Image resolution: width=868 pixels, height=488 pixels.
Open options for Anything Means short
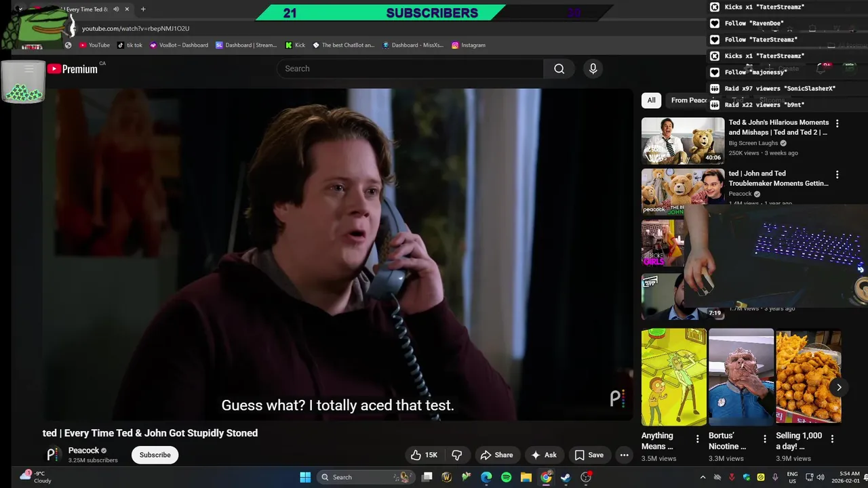point(697,439)
